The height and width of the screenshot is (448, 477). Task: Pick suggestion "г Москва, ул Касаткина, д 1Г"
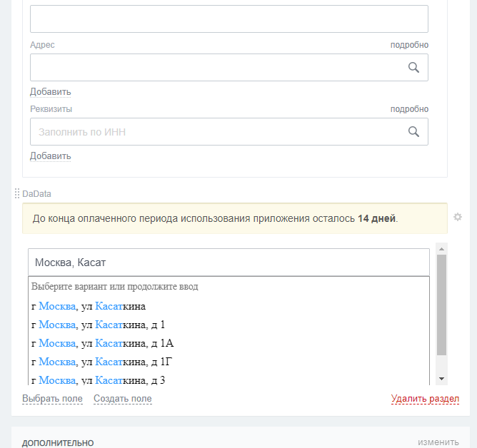[102, 362]
